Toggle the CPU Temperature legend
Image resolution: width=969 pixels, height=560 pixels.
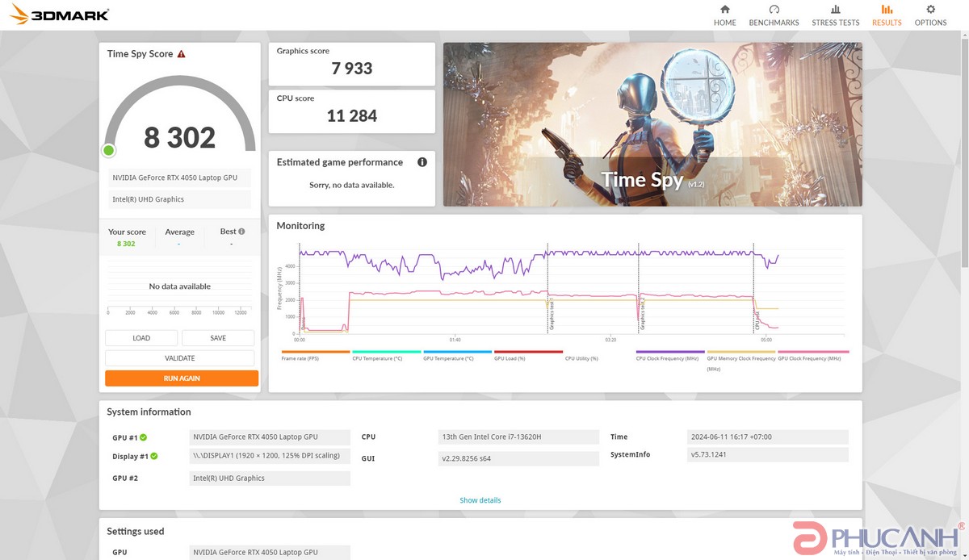(x=387, y=355)
